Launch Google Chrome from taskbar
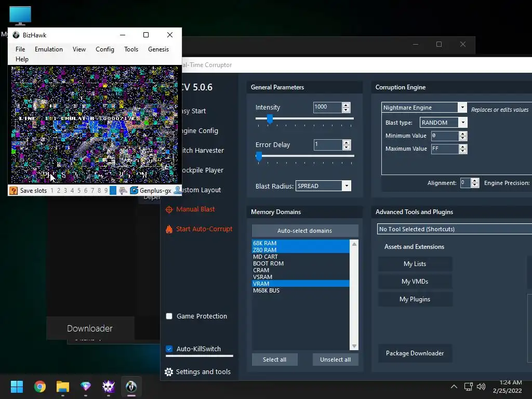Screen dimensions: 532x399 pyautogui.click(x=39, y=387)
